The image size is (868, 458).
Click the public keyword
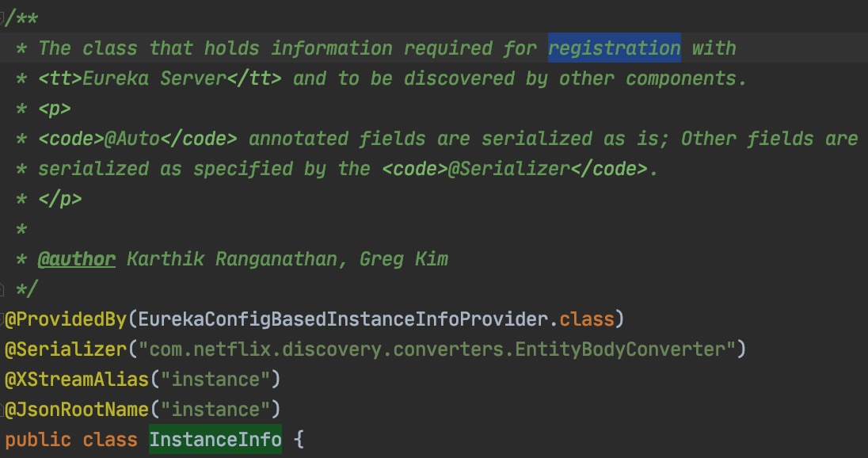coord(38,440)
